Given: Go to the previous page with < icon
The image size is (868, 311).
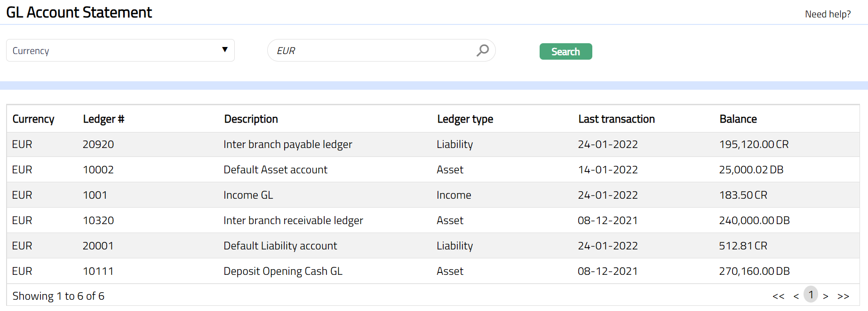Looking at the screenshot, I should point(796,296).
